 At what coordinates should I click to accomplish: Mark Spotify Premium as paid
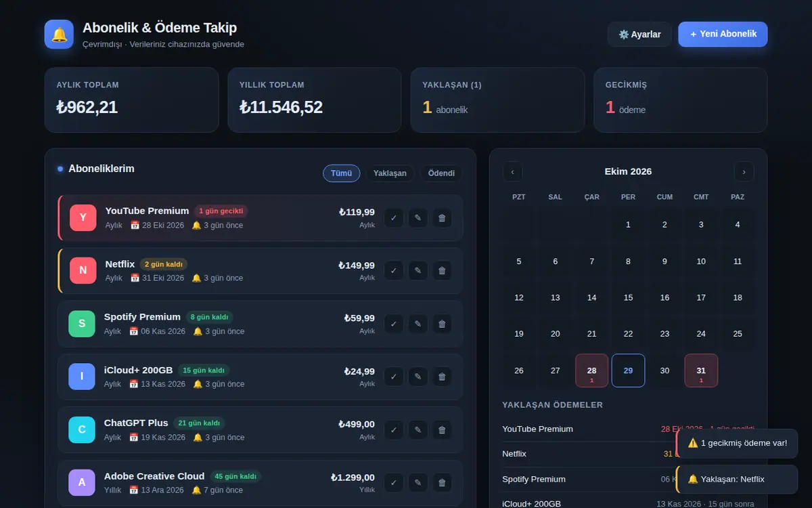click(x=394, y=324)
